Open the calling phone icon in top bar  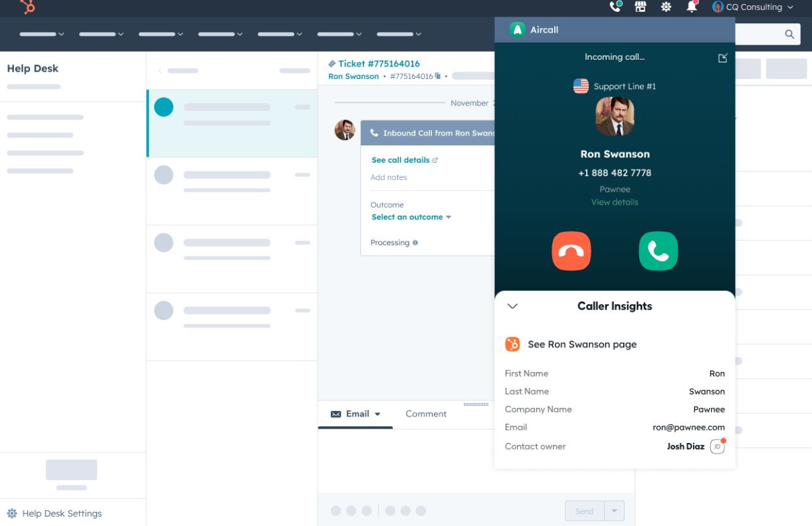(615, 7)
